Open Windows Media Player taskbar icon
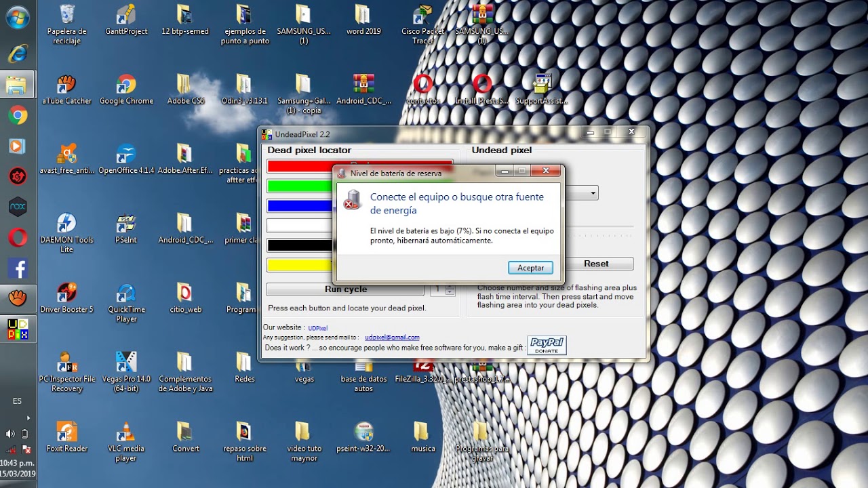The height and width of the screenshot is (488, 868). coord(18,146)
